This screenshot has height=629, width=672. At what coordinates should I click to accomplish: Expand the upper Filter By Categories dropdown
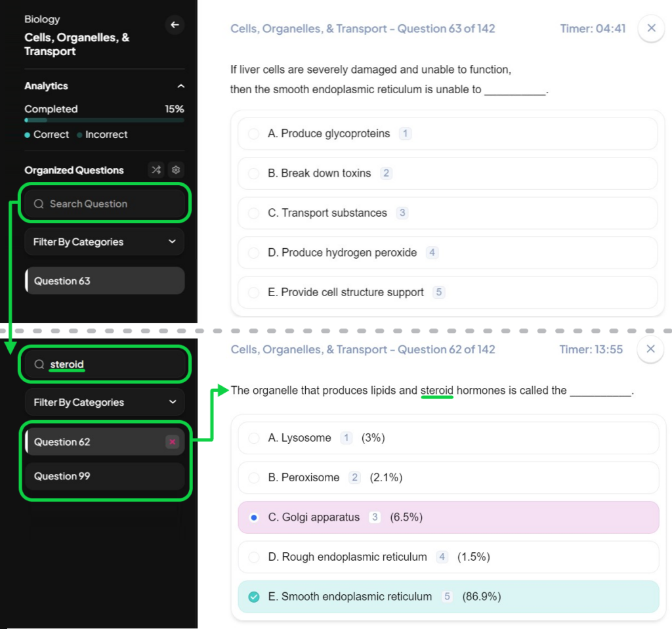coord(104,242)
